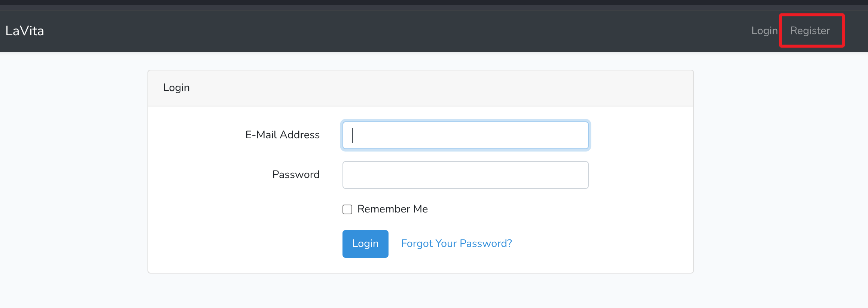Click the grey header strip right of Login title

tap(449, 88)
